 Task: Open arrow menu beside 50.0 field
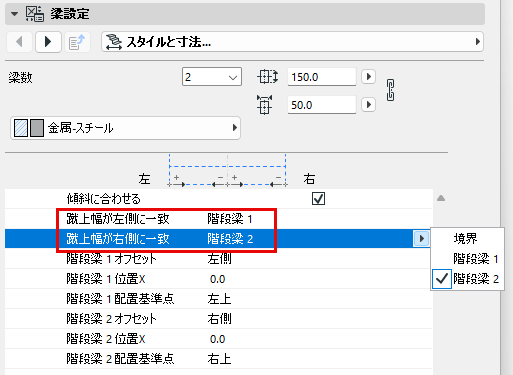[368, 105]
